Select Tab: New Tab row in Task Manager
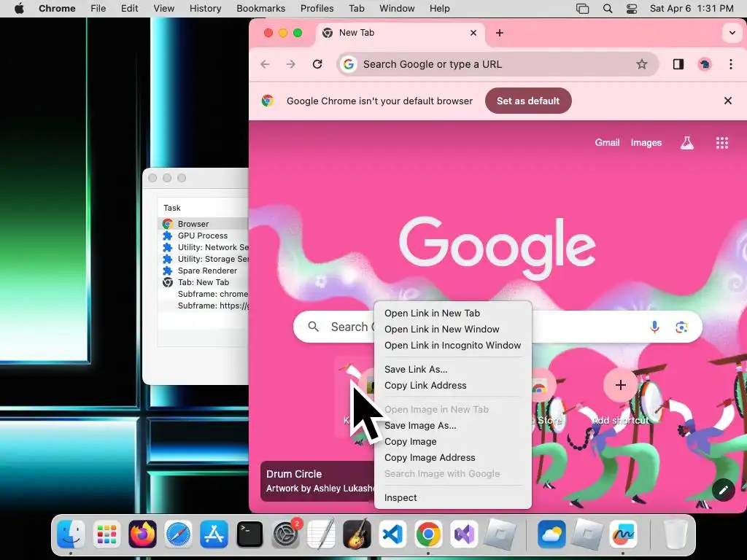This screenshot has height=560, width=747. pyautogui.click(x=204, y=282)
